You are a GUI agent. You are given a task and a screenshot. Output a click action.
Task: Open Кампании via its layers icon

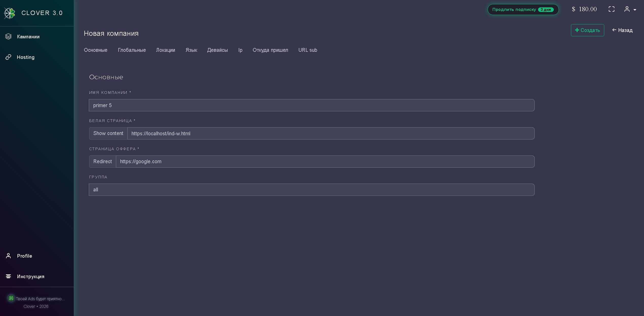click(x=8, y=37)
